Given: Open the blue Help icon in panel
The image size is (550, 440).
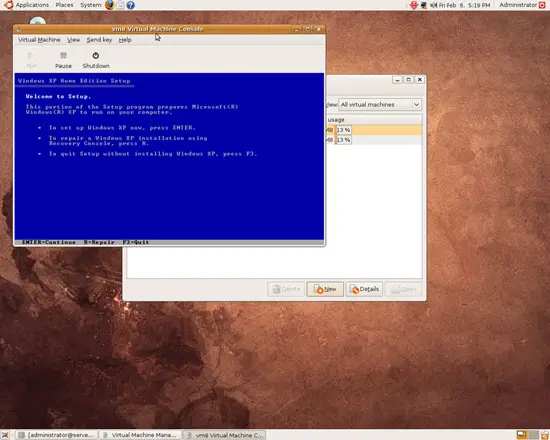Looking at the screenshot, I should [x=130, y=5].
